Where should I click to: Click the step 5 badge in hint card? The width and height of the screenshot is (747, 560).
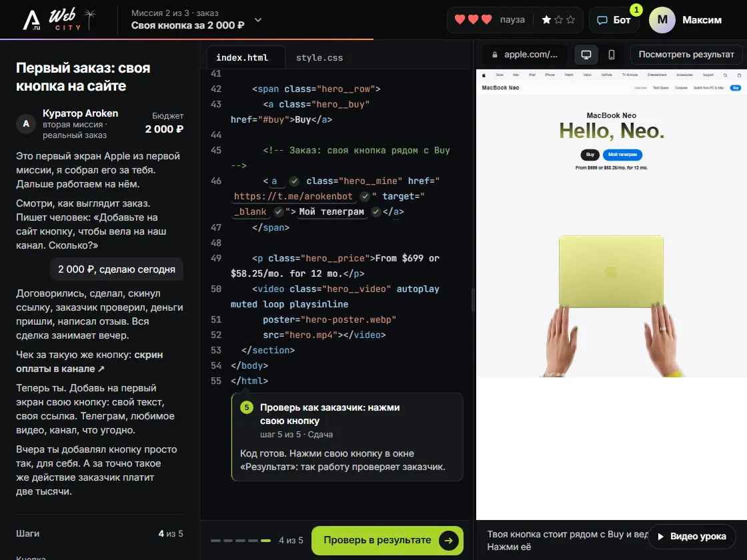click(246, 407)
